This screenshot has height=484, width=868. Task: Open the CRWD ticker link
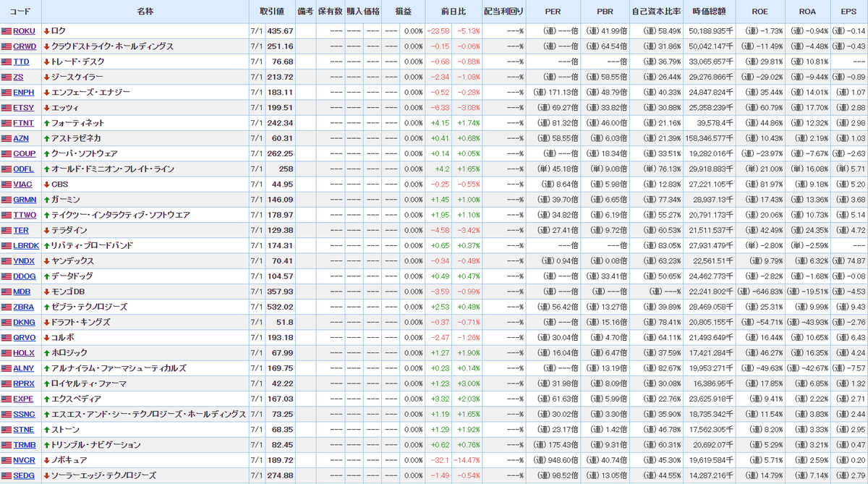click(25, 46)
